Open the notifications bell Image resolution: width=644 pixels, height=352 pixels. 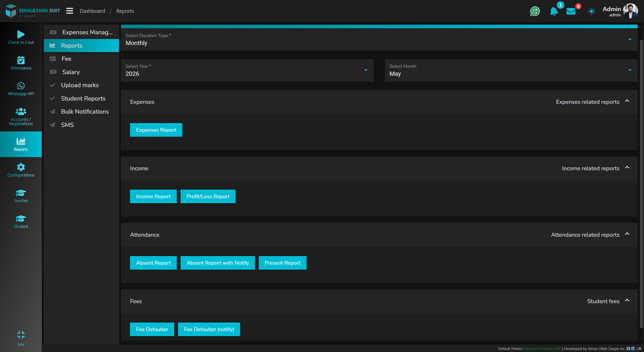(x=554, y=11)
